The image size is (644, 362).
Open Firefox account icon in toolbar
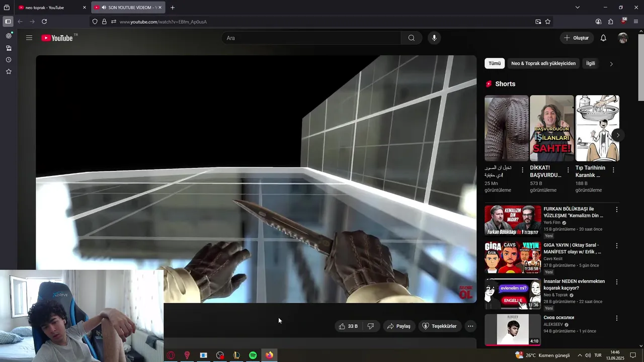pos(598,22)
